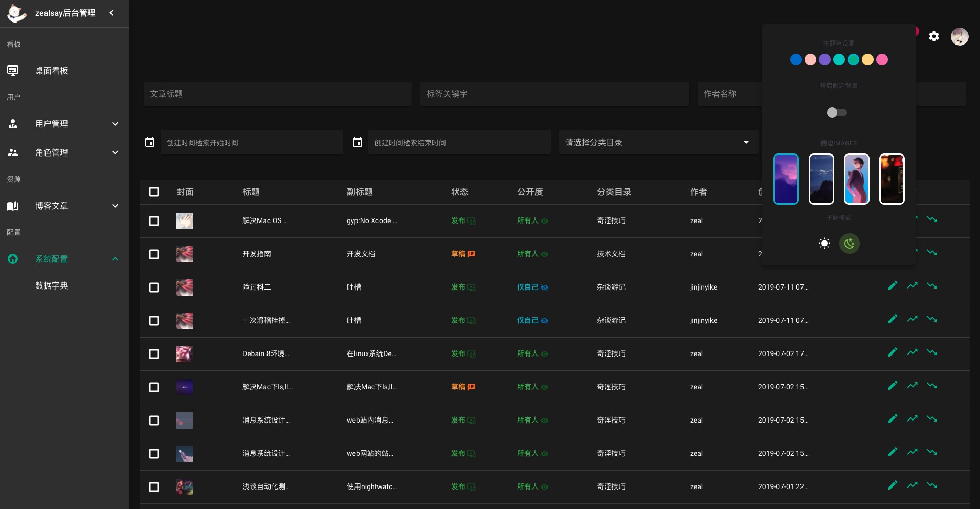Click 仅自己 visibility in the 险过科二 row

532,287
